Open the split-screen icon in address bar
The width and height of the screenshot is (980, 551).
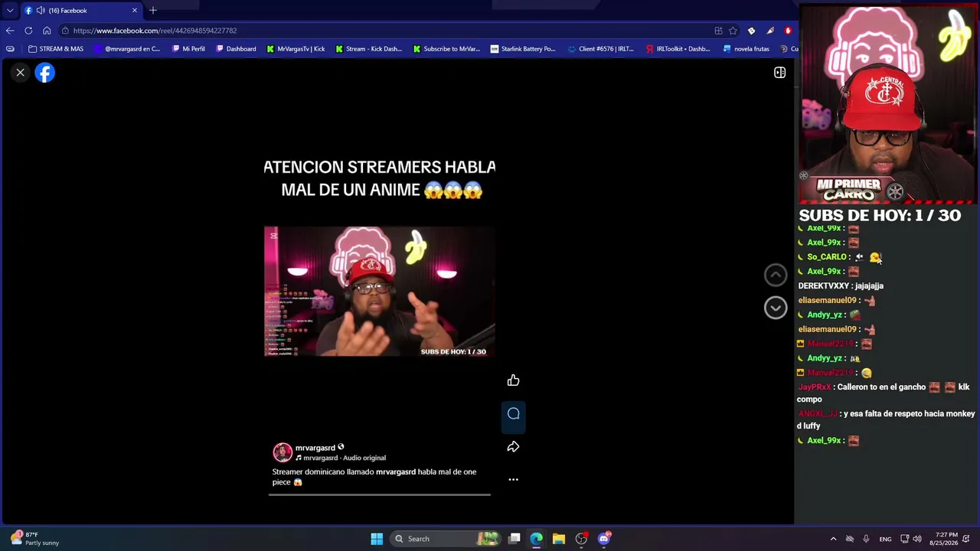click(718, 31)
